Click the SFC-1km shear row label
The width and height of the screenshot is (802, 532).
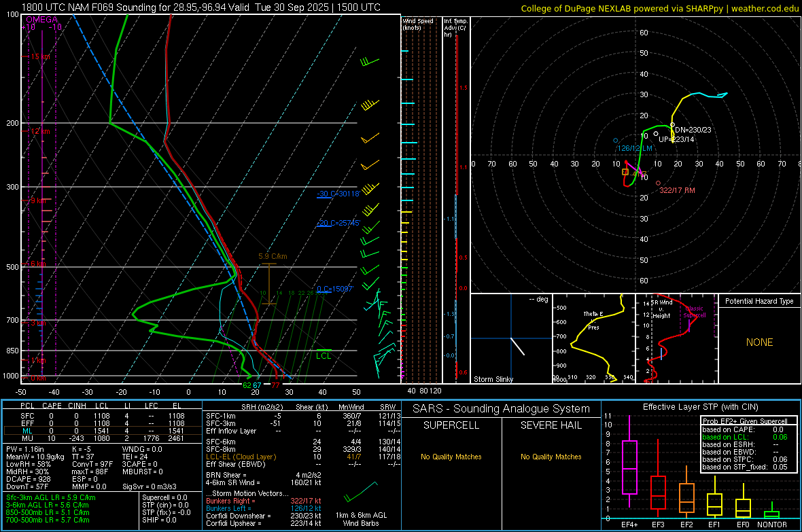pyautogui.click(x=221, y=416)
